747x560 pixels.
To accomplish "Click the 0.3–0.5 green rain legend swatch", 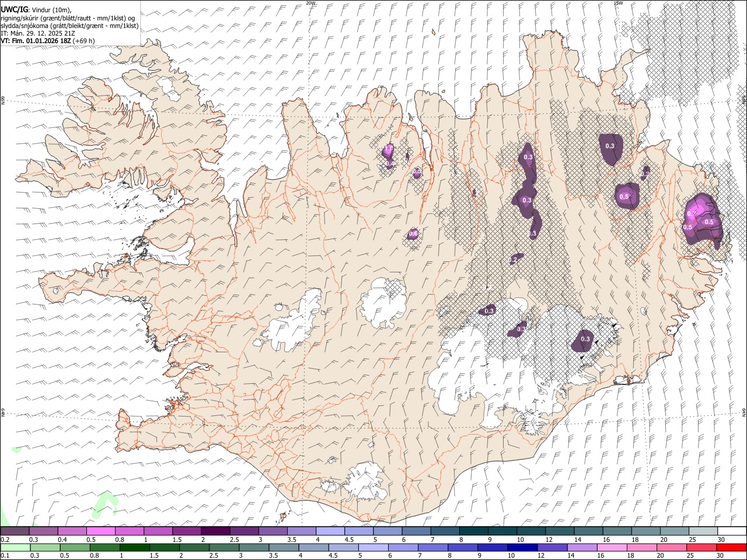I will 45,547.
